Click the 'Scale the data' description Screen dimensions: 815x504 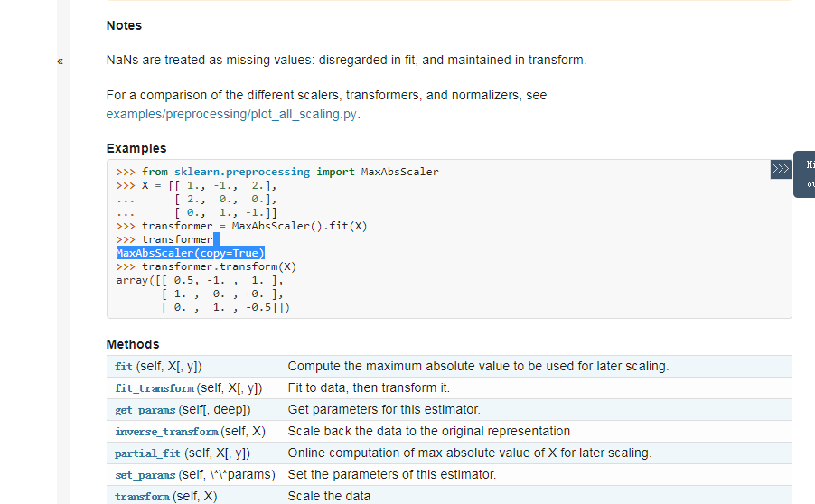pos(329,496)
